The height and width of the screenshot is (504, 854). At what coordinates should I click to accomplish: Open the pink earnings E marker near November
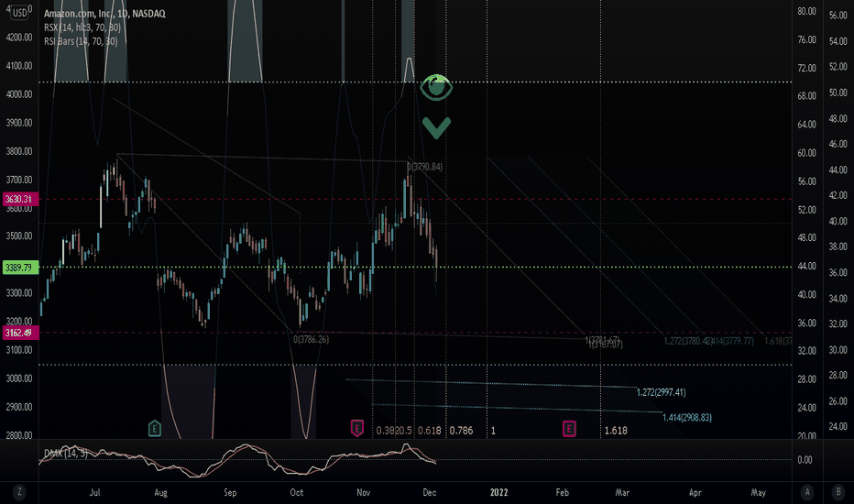pyautogui.click(x=356, y=429)
